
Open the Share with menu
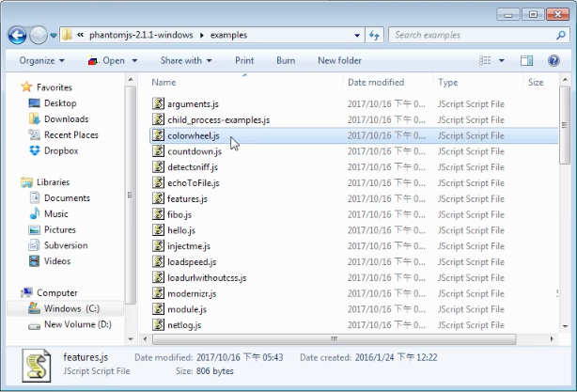186,61
